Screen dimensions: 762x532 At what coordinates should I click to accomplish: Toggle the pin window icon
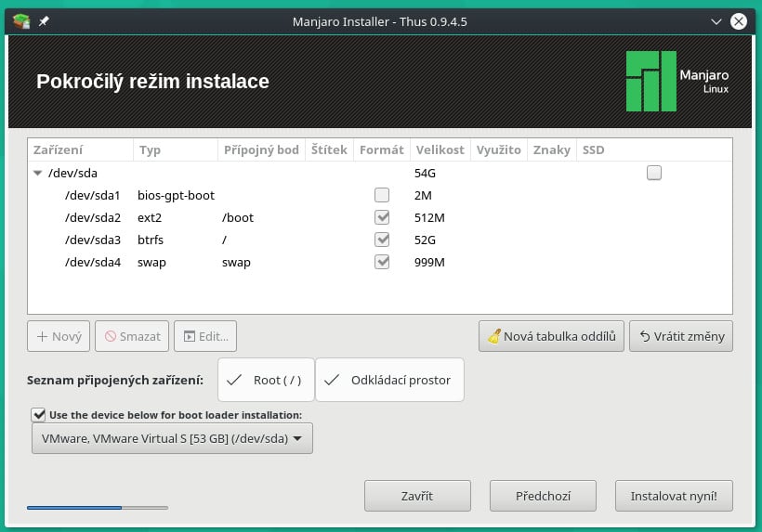tap(45, 21)
